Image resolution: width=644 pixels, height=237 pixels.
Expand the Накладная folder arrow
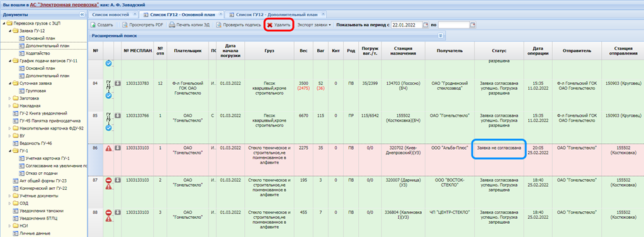click(x=10, y=106)
